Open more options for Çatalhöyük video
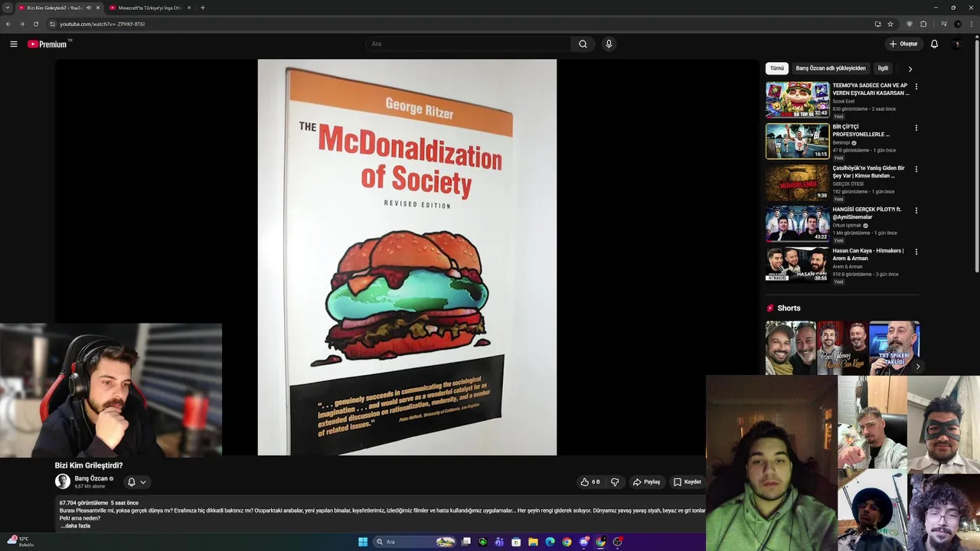The width and height of the screenshot is (980, 551). tap(916, 169)
